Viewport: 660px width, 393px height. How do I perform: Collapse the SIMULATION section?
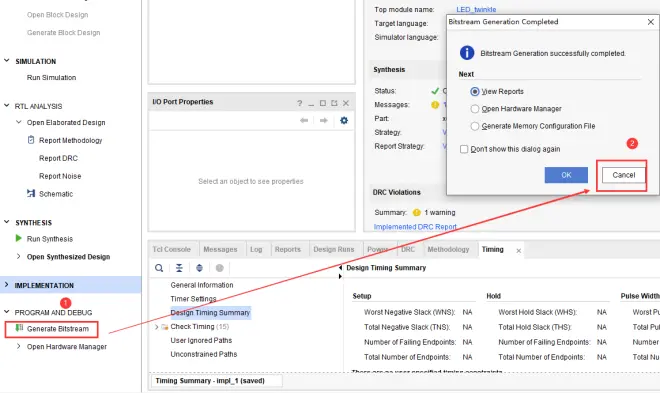click(x=7, y=61)
